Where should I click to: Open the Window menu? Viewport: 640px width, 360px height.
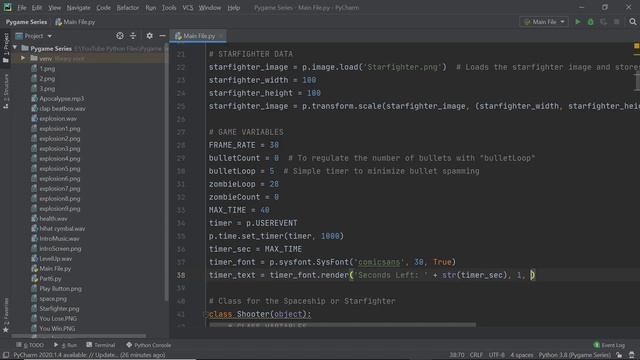[210, 7]
